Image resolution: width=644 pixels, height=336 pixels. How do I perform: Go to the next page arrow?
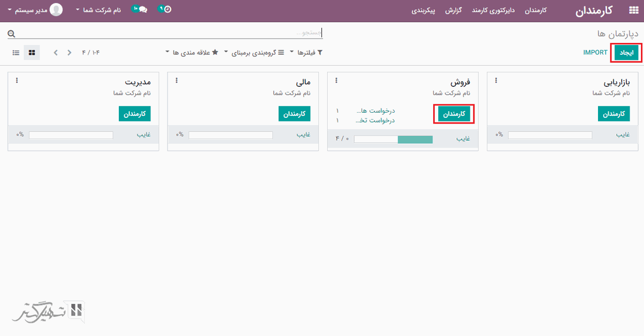coord(56,53)
